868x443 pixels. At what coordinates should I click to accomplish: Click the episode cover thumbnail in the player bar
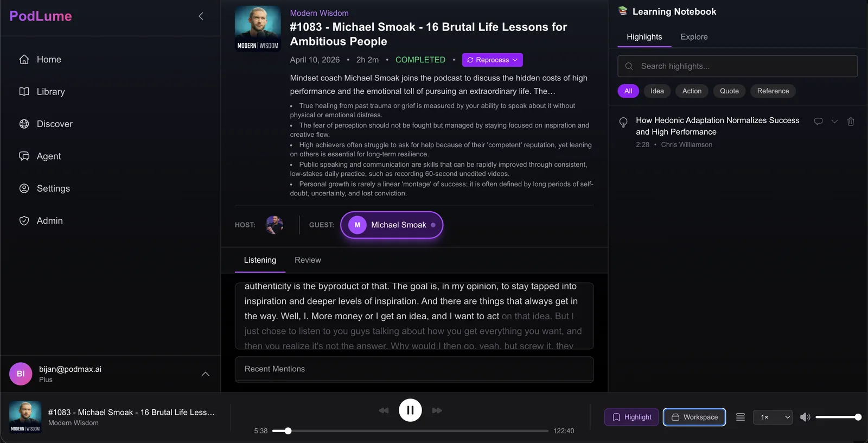[x=25, y=417]
